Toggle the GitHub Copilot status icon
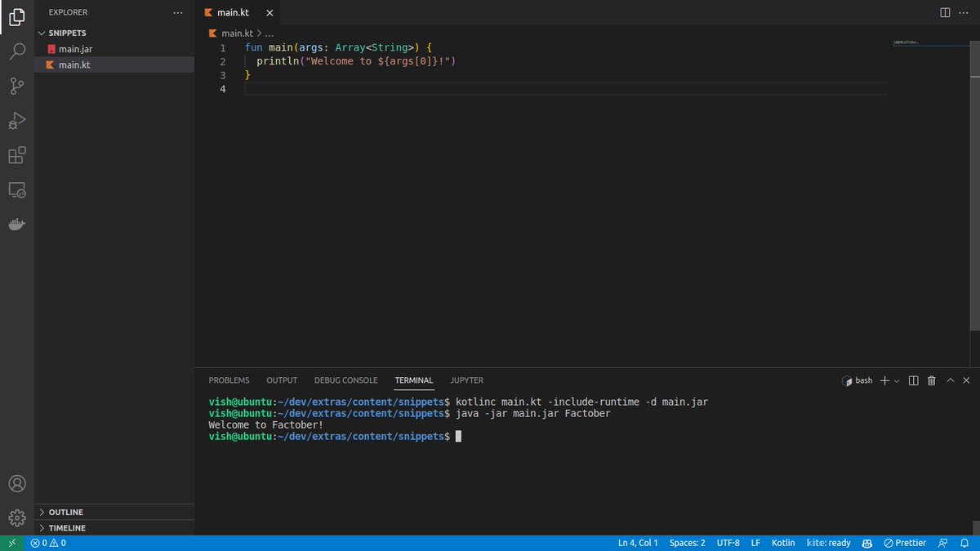Viewport: 980px width, 551px height. click(866, 542)
